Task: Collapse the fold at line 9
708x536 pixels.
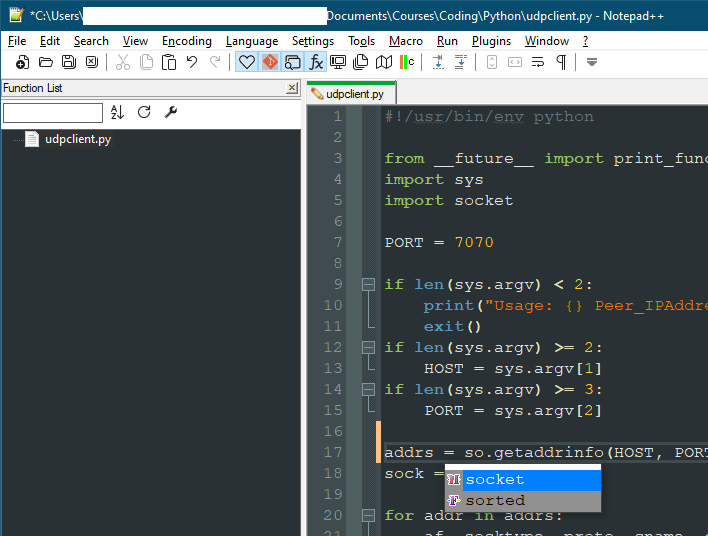Action: pyautogui.click(x=368, y=284)
